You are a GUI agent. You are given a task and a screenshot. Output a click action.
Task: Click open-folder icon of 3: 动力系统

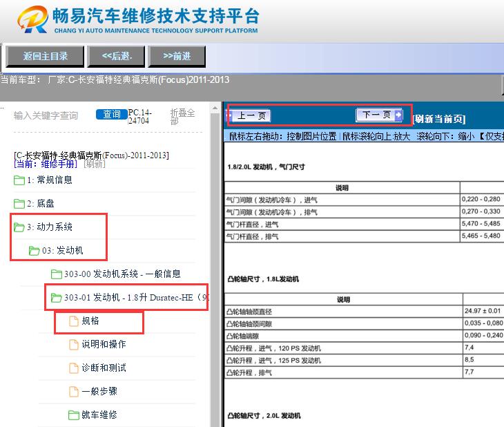[x=19, y=227]
